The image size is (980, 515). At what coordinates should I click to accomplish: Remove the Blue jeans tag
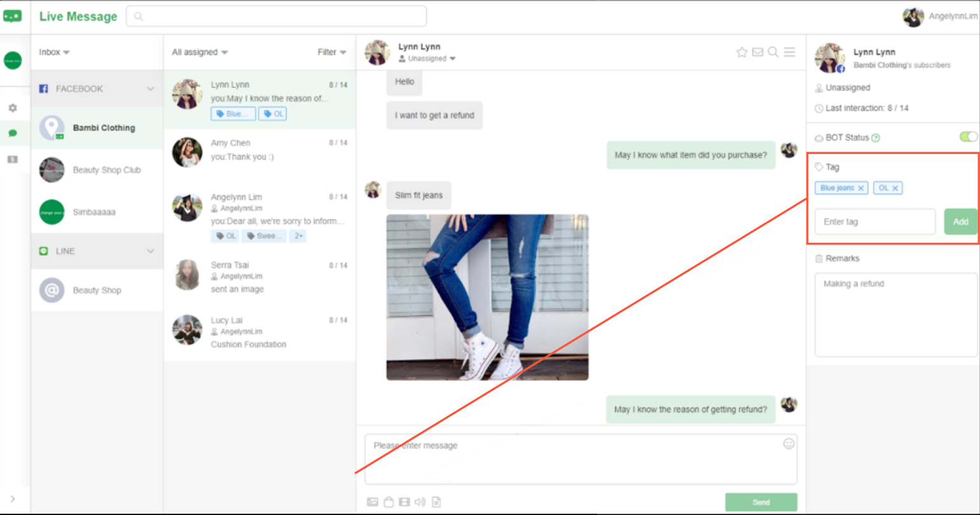pyautogui.click(x=861, y=188)
